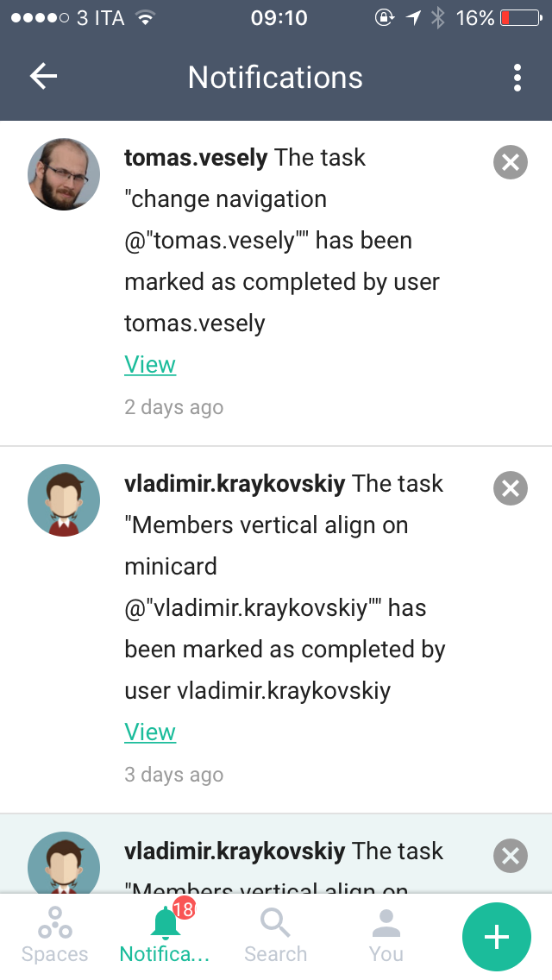
Task: Tap the avatar in the highlighted bottom notification
Action: [64, 863]
